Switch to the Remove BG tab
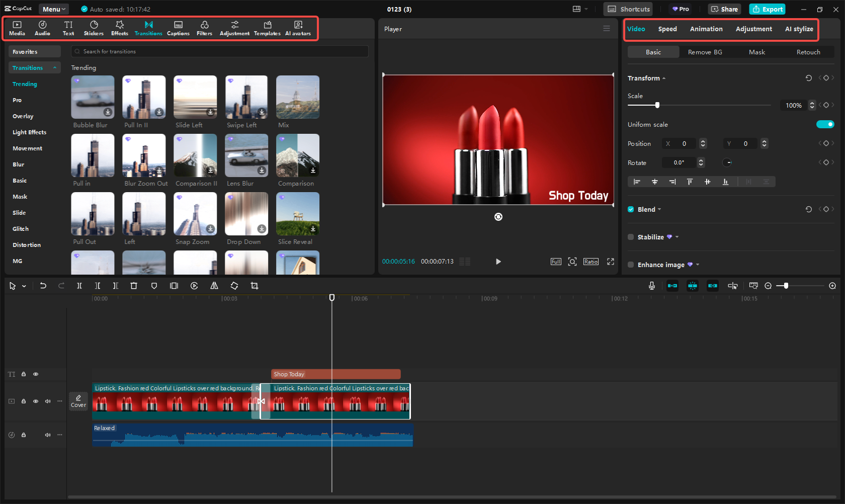 [x=705, y=52]
